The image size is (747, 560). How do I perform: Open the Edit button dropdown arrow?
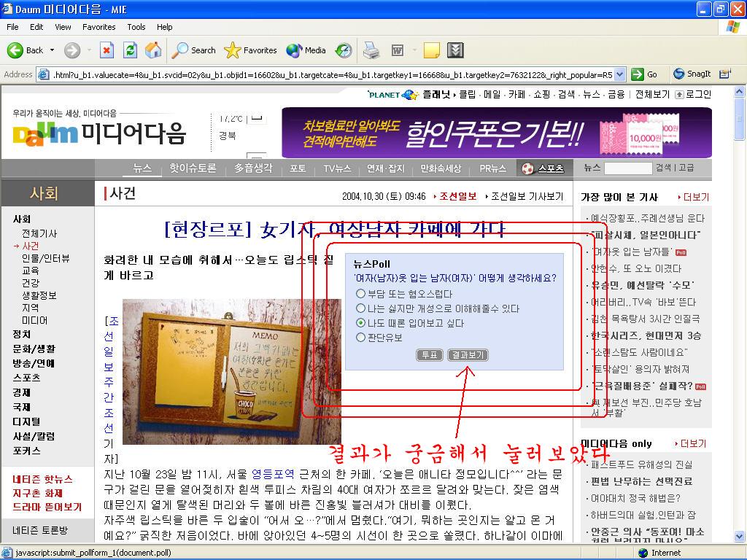pos(414,50)
